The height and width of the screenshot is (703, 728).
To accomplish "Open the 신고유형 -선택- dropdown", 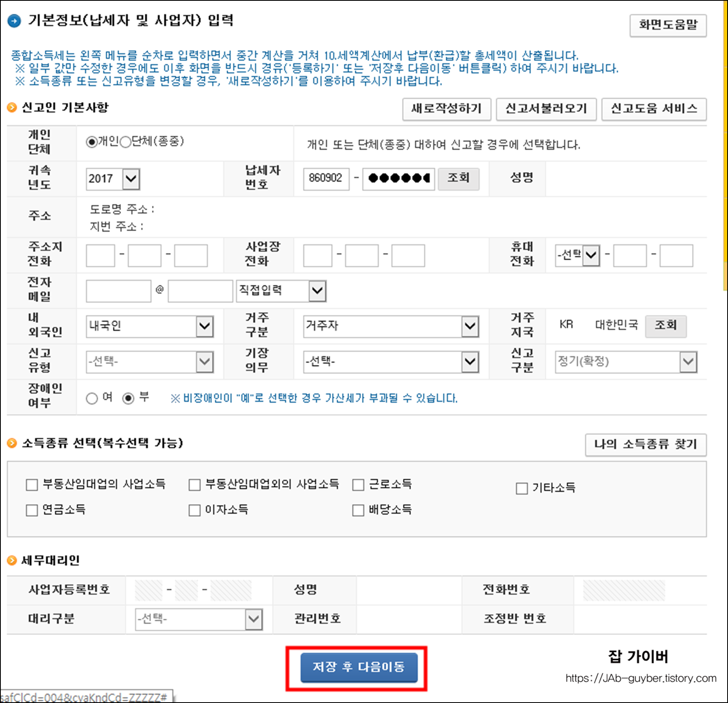I will (150, 362).
